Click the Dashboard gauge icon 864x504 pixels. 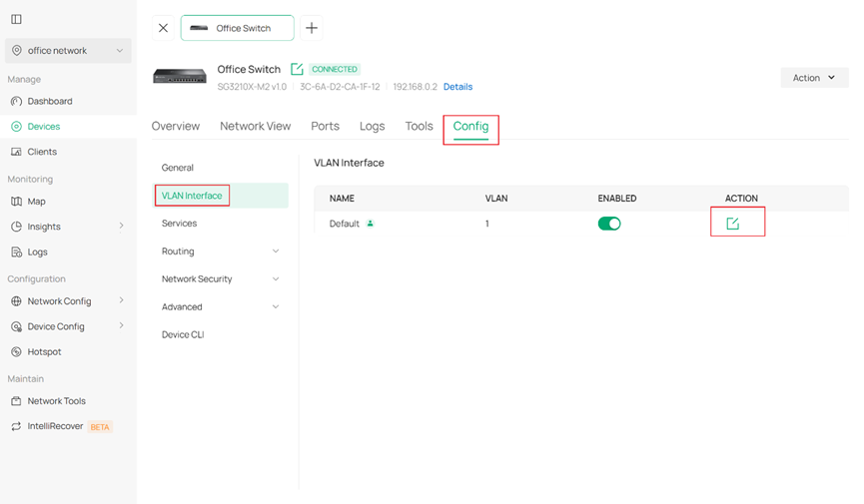pos(17,102)
